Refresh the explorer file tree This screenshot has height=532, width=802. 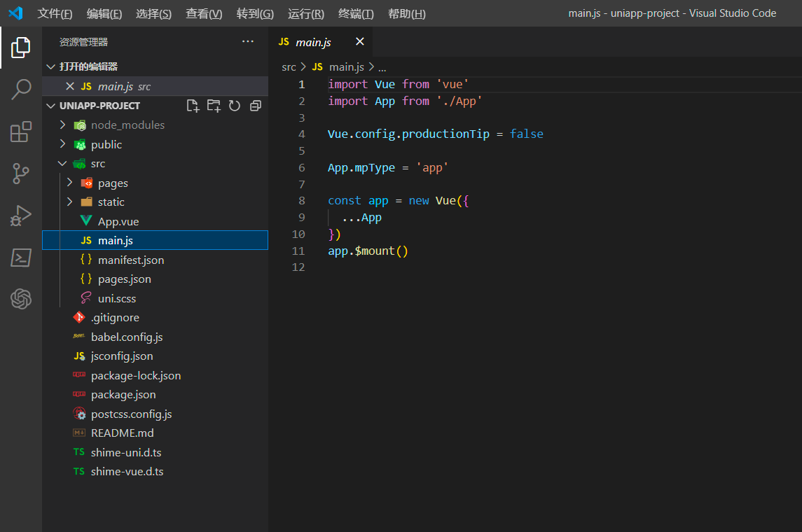coord(234,106)
